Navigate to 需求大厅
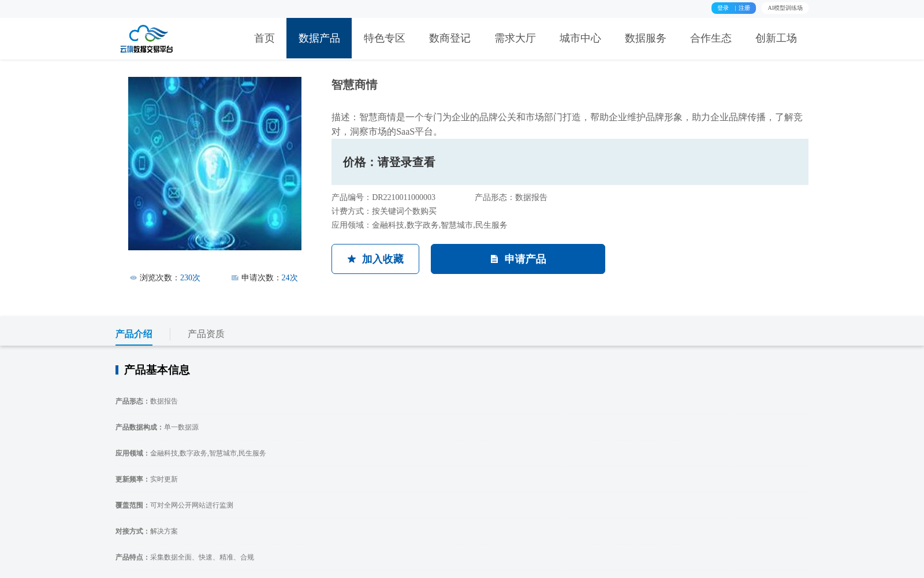This screenshot has width=924, height=578. click(515, 38)
